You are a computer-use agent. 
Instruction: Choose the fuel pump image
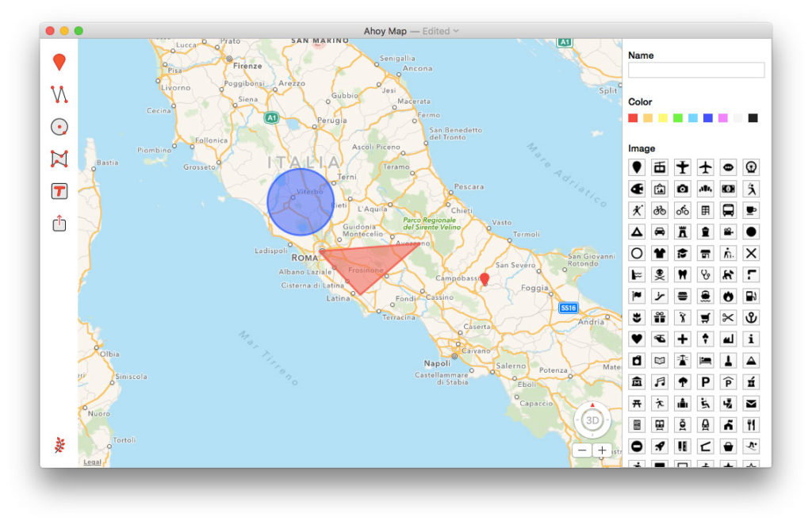point(751,296)
